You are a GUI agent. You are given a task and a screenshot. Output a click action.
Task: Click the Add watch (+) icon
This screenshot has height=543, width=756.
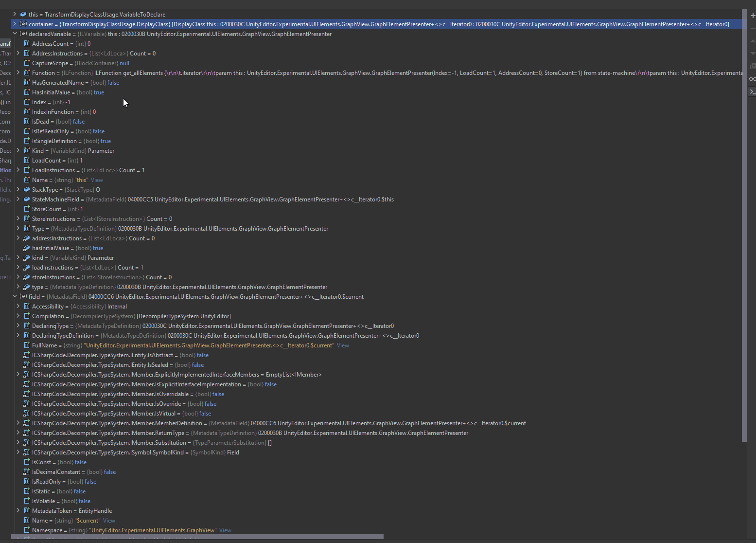click(753, 16)
